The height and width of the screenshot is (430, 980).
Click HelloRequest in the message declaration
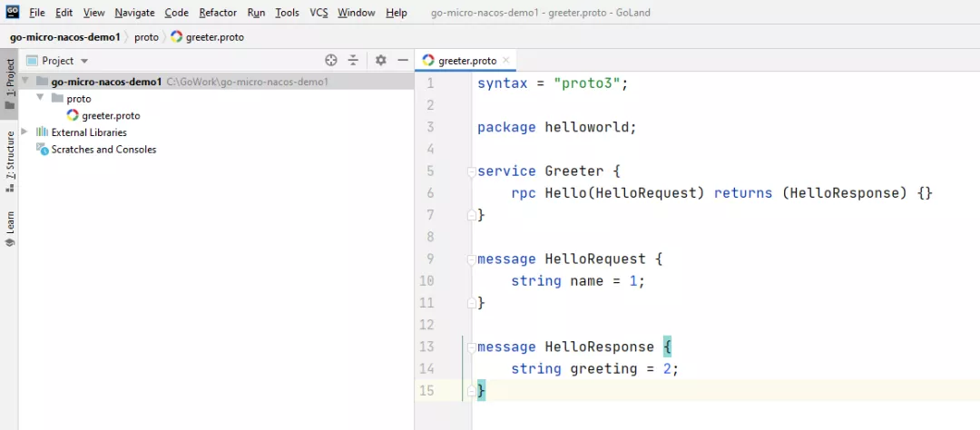pos(595,259)
